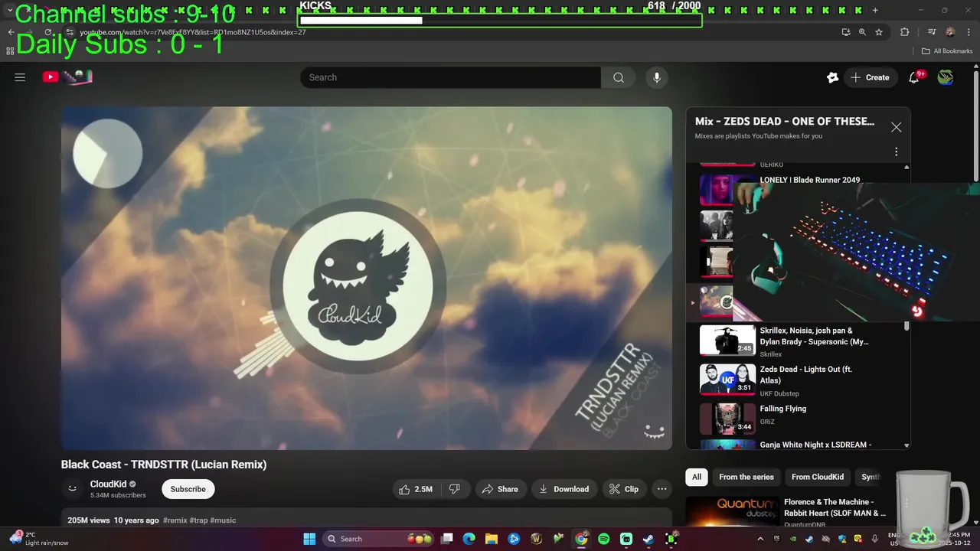
Task: Open Microsoft Edge from the taskbar
Action: point(469,539)
